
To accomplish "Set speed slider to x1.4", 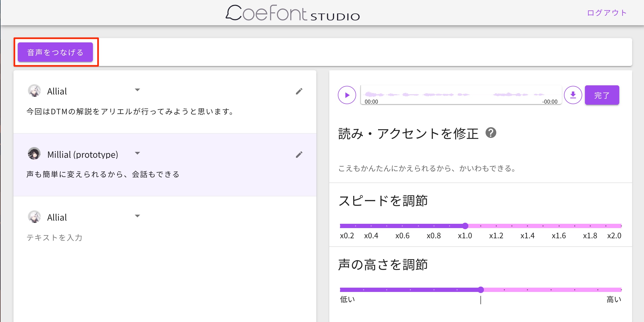I will click(527, 226).
